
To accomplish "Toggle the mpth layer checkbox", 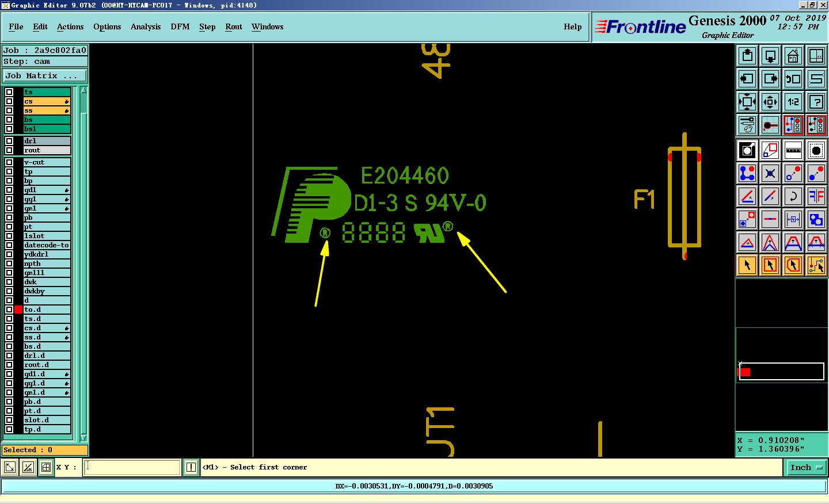I will 9,264.
